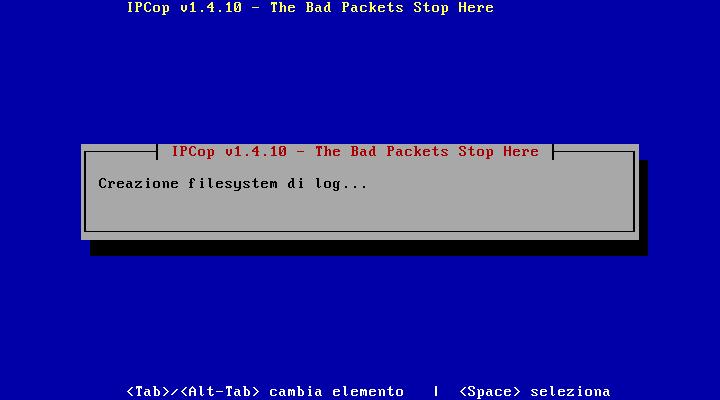This screenshot has width=720, height=400.
Task: Click the empty gray area below the message
Action: (360, 211)
